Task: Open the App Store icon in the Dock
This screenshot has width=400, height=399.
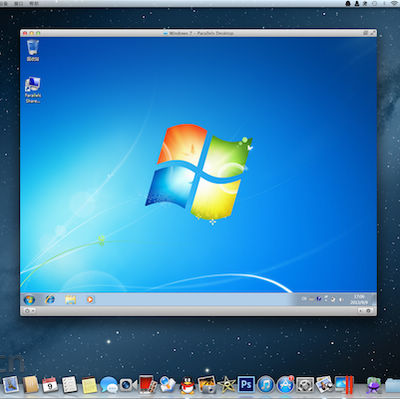Action: pos(286,385)
